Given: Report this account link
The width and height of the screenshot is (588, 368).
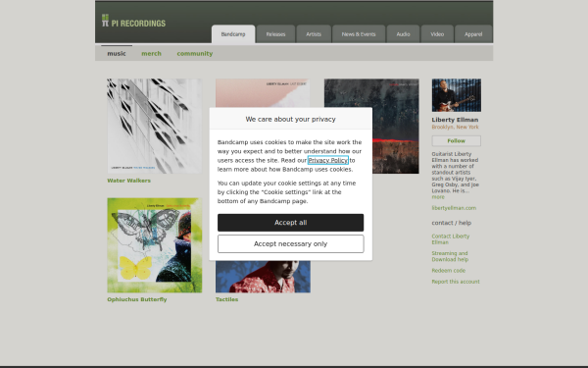Looking at the screenshot, I should point(456,282).
